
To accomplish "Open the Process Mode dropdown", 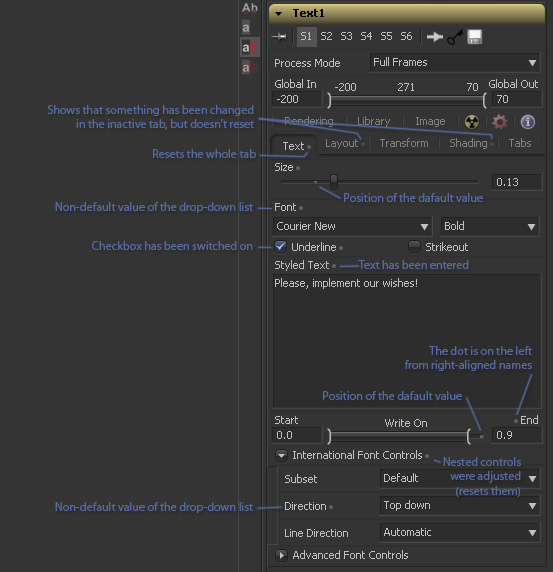I will (x=455, y=63).
